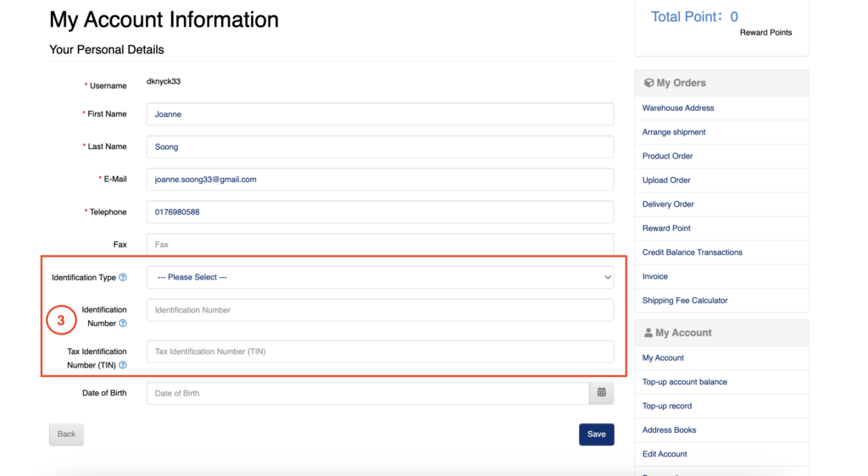
Task: Open the Address Books page
Action: 669,430
